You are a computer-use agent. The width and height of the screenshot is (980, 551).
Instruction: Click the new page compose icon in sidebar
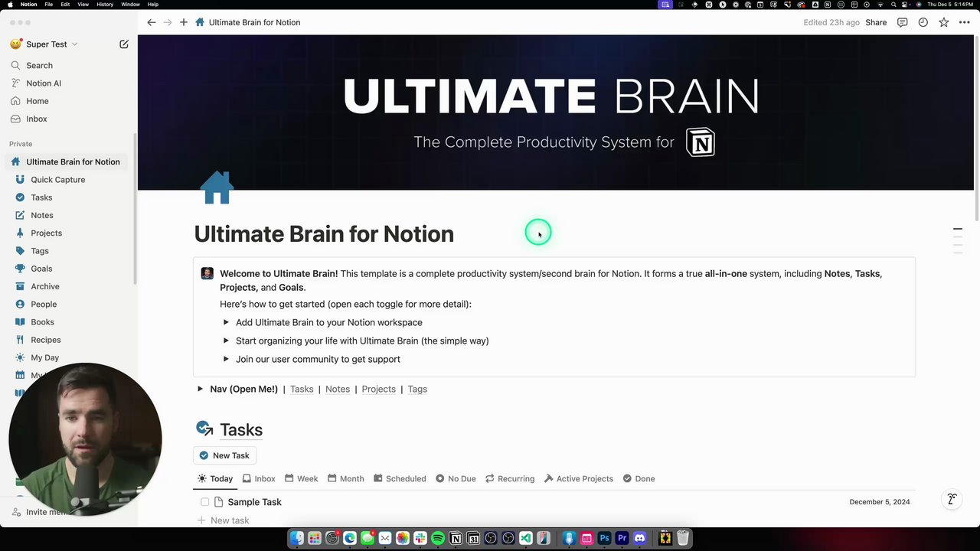tap(124, 44)
